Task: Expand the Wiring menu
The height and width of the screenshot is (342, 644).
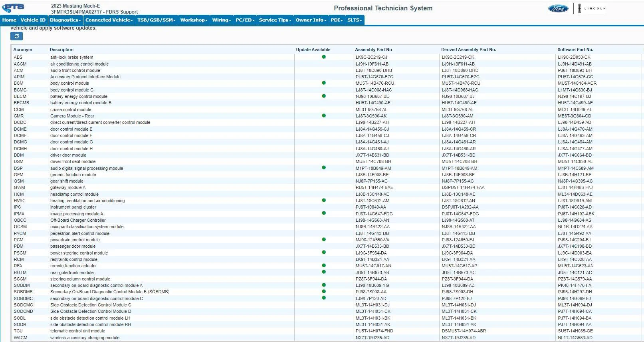Action: pyautogui.click(x=222, y=20)
